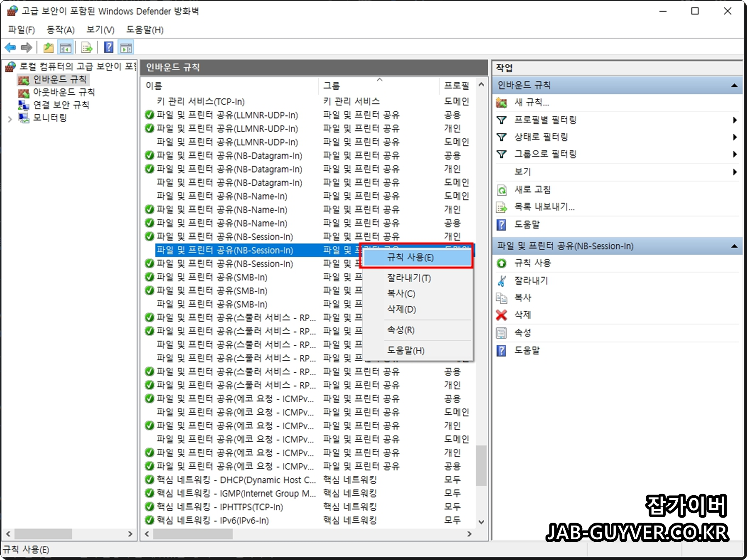Click the red X 삭제 icon
This screenshot has width=747, height=560.
click(x=502, y=315)
